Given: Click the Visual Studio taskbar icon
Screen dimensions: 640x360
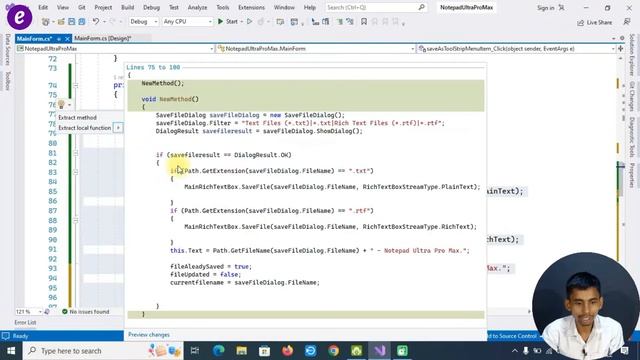Looking at the screenshot, I should coord(380,351).
